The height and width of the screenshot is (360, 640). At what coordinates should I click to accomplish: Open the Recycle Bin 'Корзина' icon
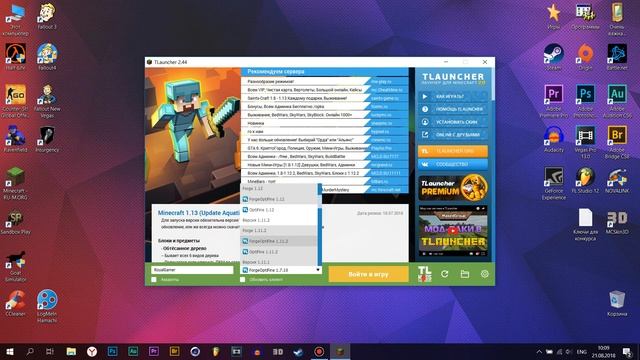click(617, 303)
